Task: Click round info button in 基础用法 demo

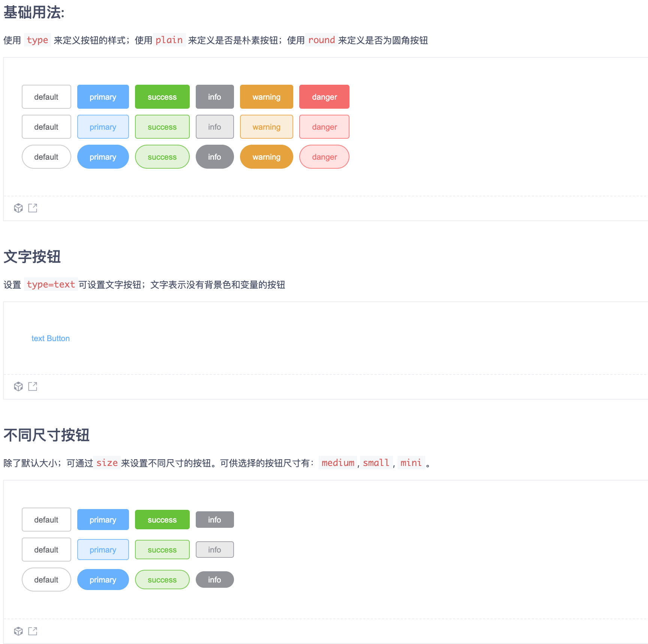Action: tap(215, 157)
